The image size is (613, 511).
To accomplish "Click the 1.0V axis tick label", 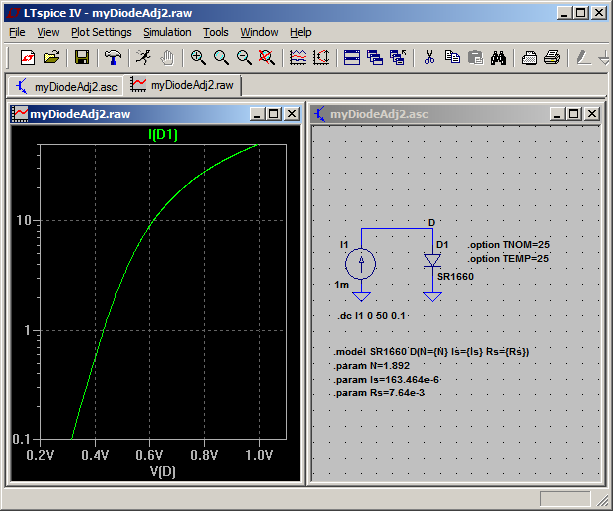I will pyautogui.click(x=259, y=455).
